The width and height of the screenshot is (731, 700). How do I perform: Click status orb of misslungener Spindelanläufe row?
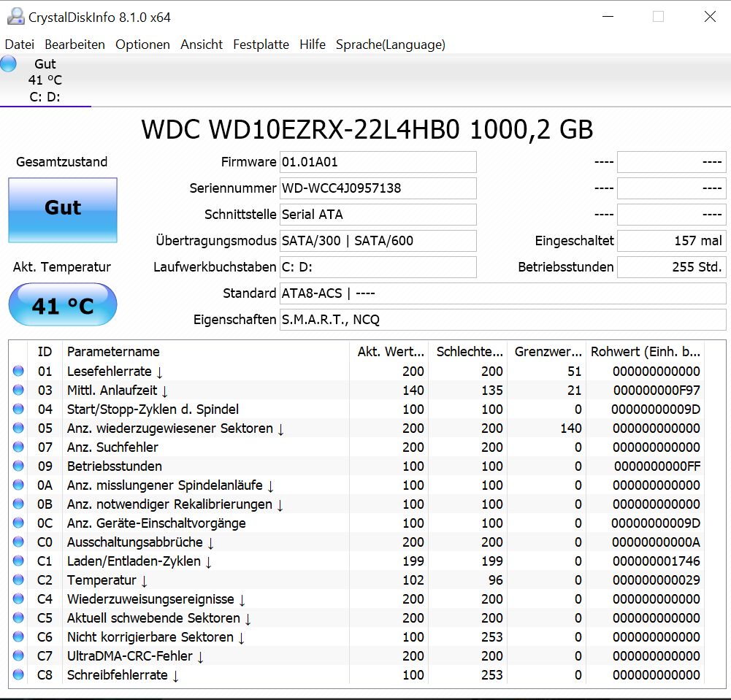pyautogui.click(x=18, y=485)
